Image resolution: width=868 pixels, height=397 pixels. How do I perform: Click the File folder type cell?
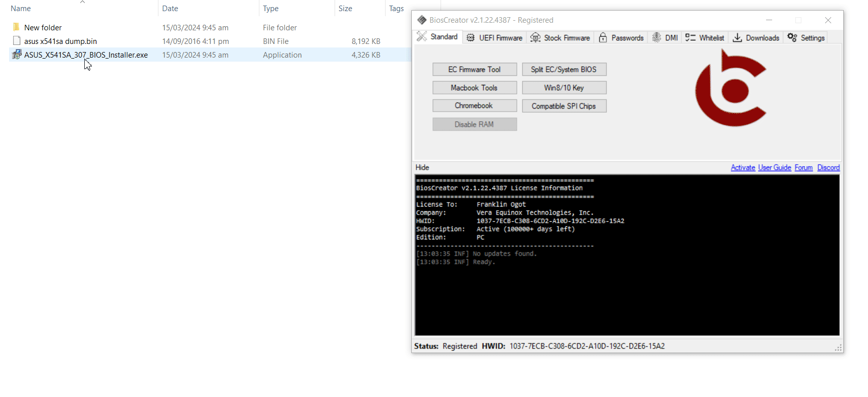coord(280,27)
